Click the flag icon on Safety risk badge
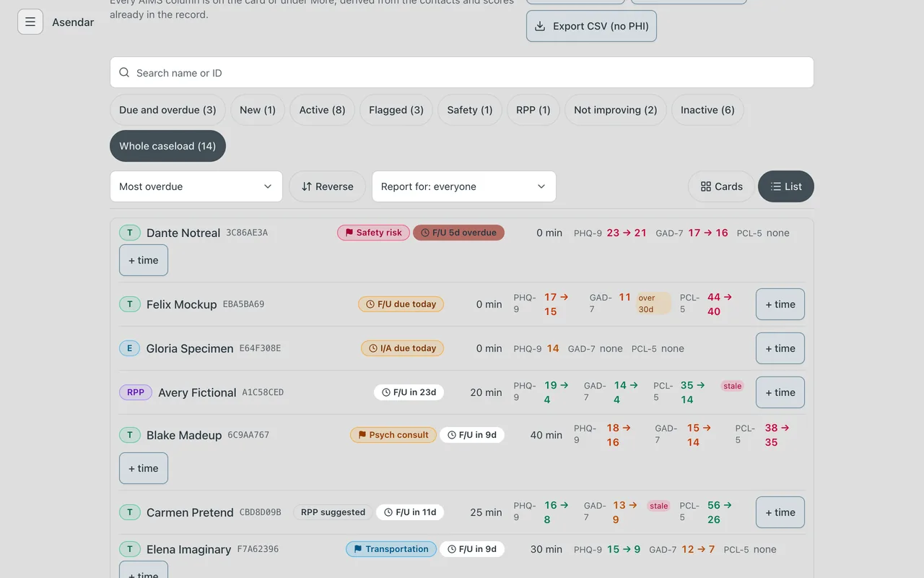 tap(349, 233)
